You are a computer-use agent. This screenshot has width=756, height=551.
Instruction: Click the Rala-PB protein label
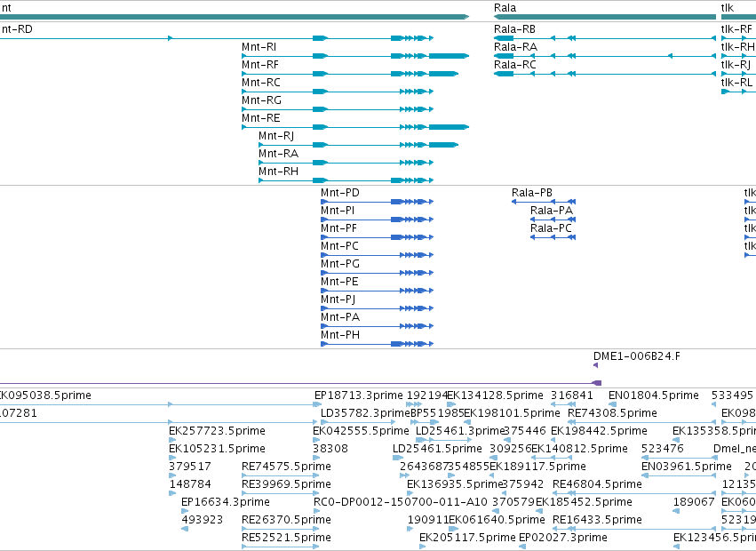(532, 193)
